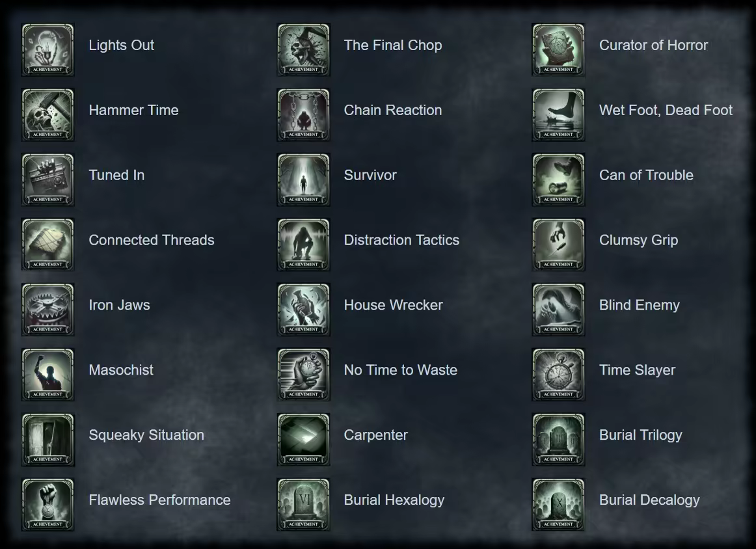Select the Blind Enemy achievement text

(x=640, y=305)
